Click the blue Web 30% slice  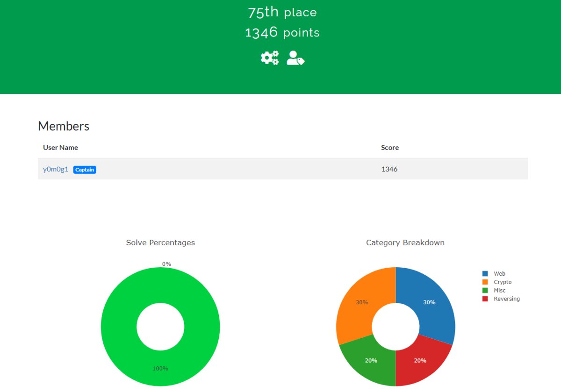click(x=429, y=302)
